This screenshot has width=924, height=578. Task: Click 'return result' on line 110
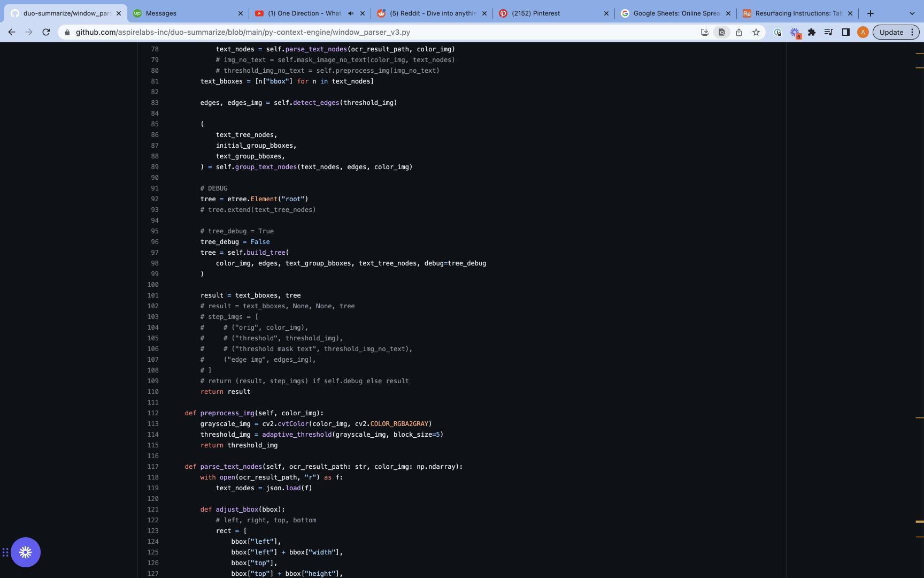pos(225,392)
